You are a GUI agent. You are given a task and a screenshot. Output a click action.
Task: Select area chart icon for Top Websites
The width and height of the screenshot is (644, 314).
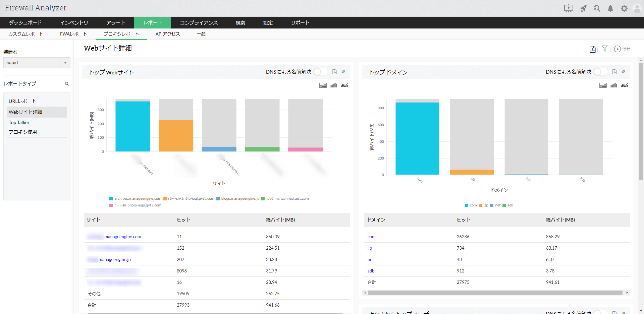[323, 85]
